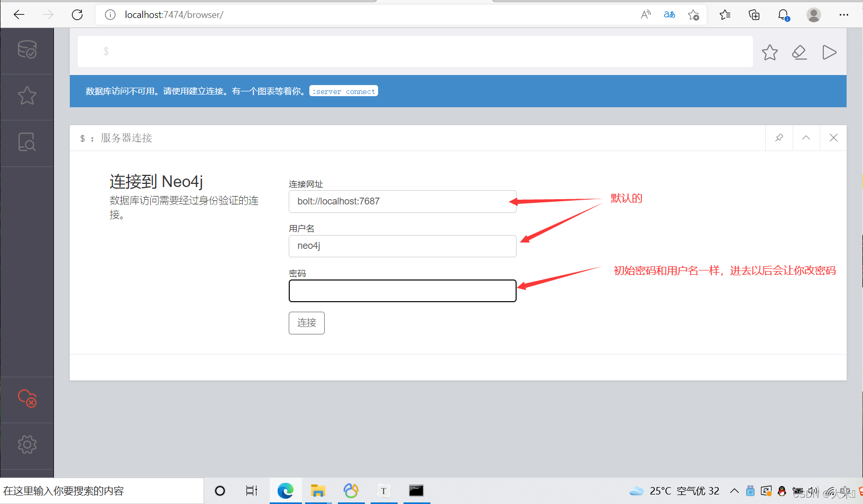Click the :server connect command link
863x504 pixels.
pyautogui.click(x=344, y=91)
